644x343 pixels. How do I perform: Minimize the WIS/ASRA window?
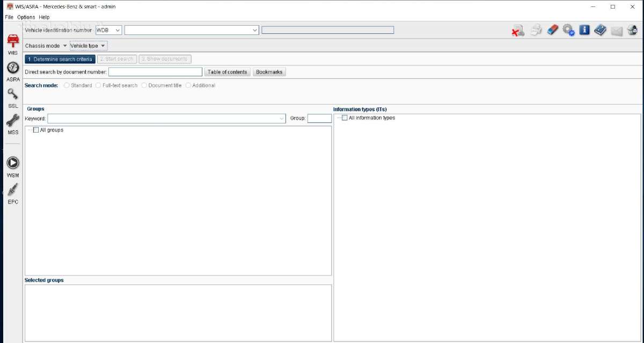click(593, 6)
